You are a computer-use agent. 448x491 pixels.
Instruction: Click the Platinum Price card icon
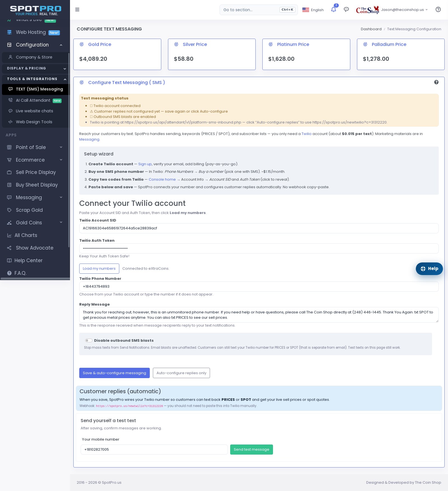click(x=271, y=44)
